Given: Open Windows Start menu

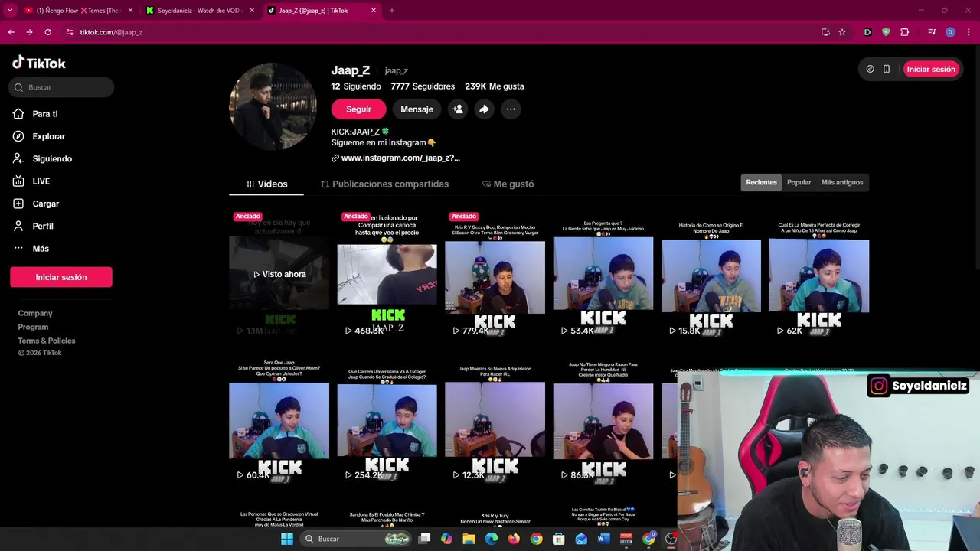Looking at the screenshot, I should [287, 539].
